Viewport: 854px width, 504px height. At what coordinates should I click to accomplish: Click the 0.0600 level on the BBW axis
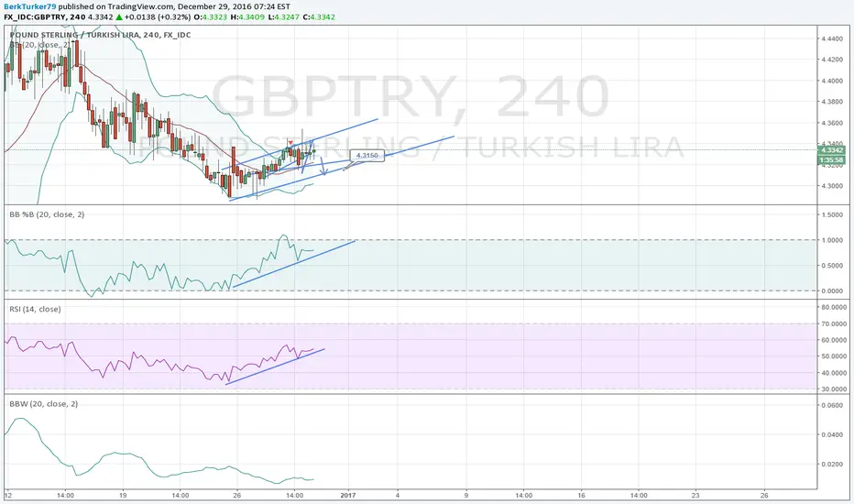[832, 405]
